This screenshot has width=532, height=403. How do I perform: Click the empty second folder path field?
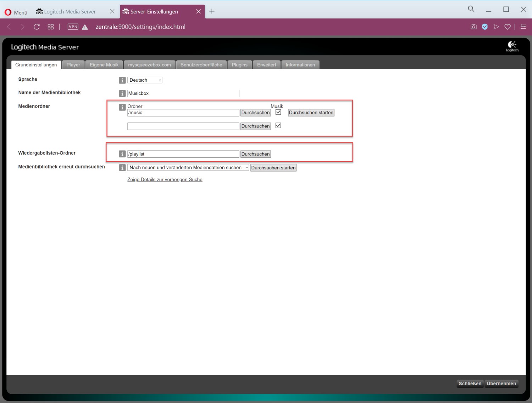183,126
